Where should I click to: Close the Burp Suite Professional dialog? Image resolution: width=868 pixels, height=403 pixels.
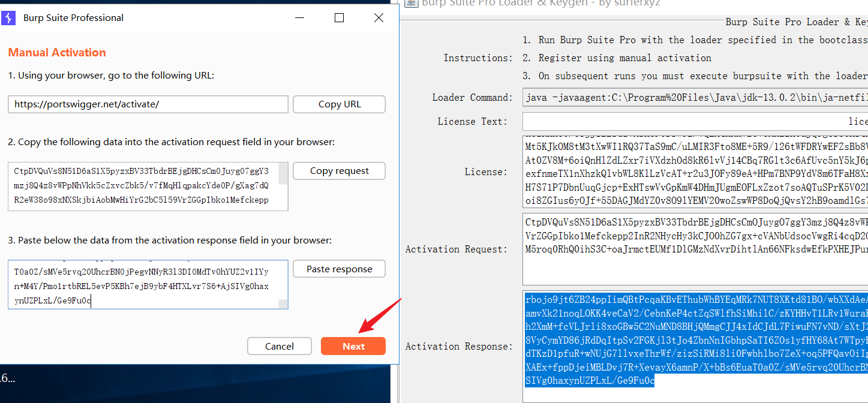(379, 18)
